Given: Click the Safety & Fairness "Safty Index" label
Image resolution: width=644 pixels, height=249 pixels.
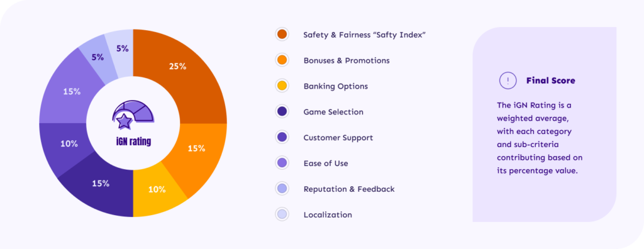Looking at the screenshot, I should [x=364, y=35].
